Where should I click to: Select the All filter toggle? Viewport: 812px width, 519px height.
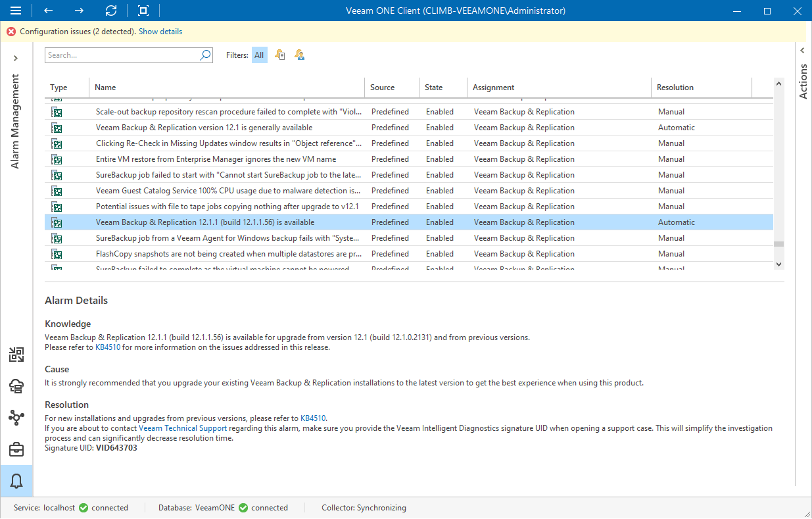[259, 55]
